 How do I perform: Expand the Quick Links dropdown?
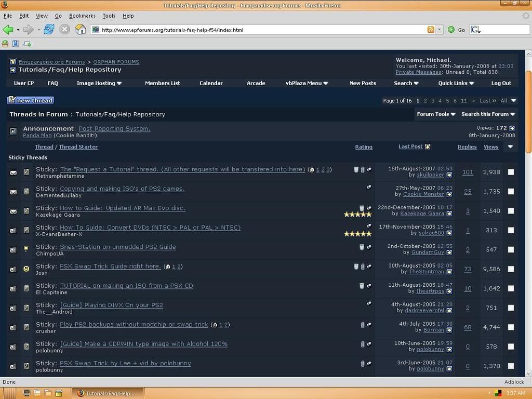tap(456, 83)
